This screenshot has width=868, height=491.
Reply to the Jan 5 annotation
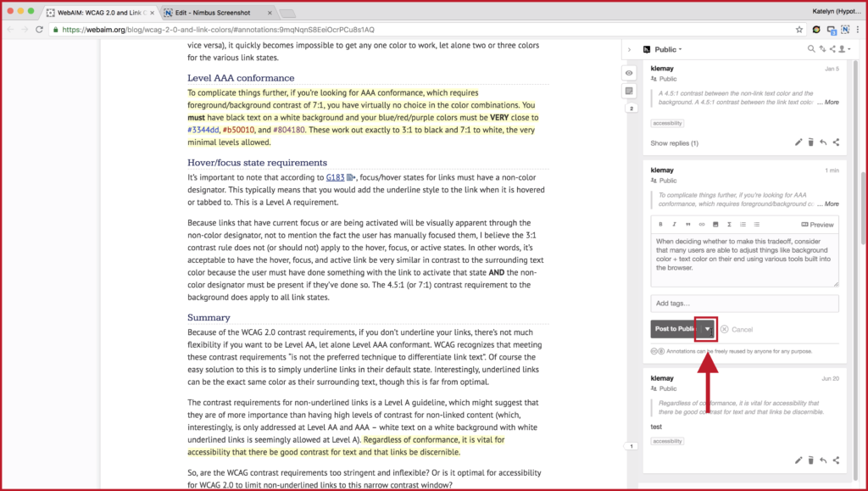[823, 142]
